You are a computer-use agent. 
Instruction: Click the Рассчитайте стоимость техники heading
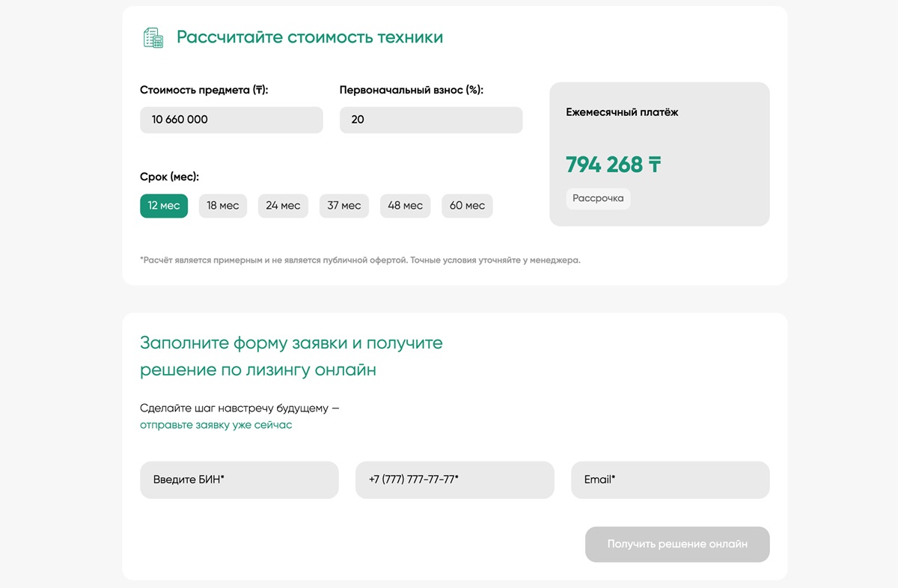pos(310,37)
